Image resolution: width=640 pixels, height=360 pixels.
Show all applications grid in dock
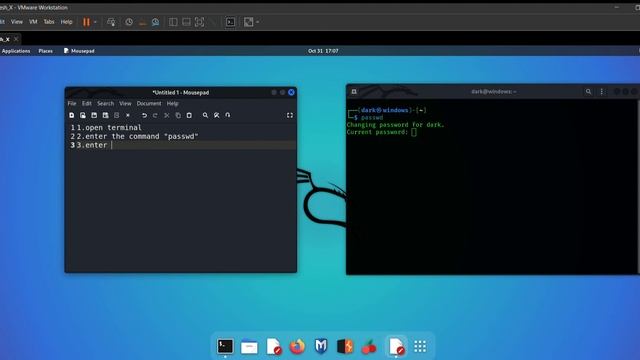coord(420,347)
